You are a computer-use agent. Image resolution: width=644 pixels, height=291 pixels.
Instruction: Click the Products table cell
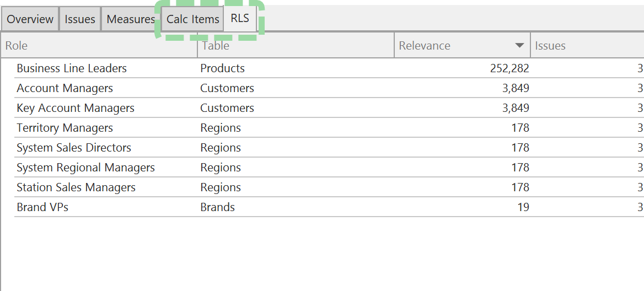point(222,68)
